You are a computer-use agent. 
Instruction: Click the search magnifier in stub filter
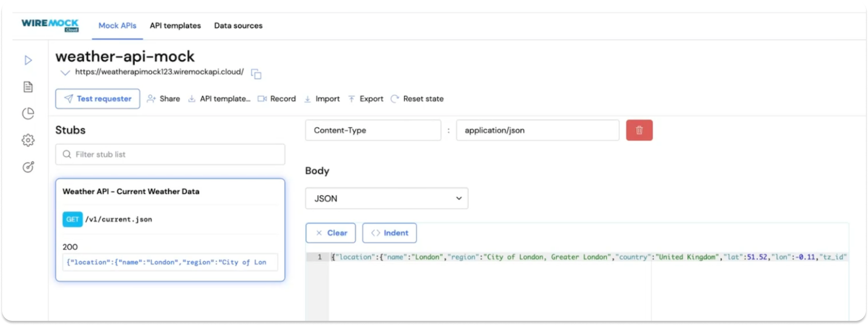click(x=67, y=154)
